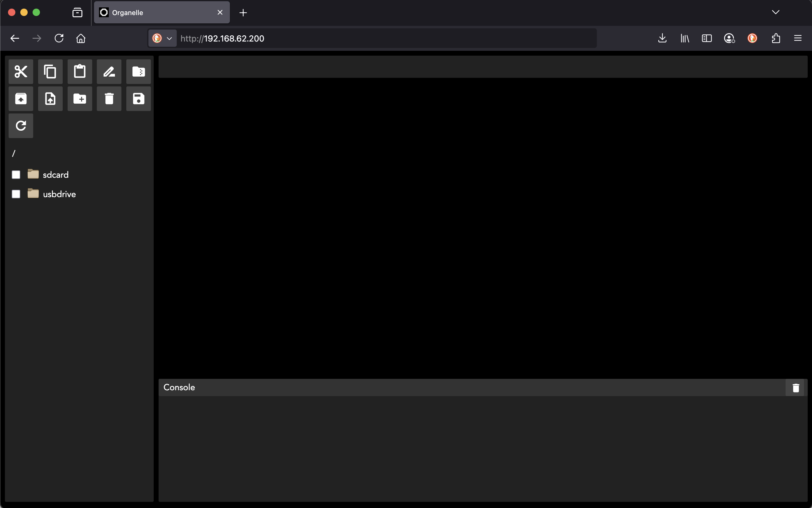Click the Save floppy disk icon
The width and height of the screenshot is (812, 508).
tap(139, 99)
